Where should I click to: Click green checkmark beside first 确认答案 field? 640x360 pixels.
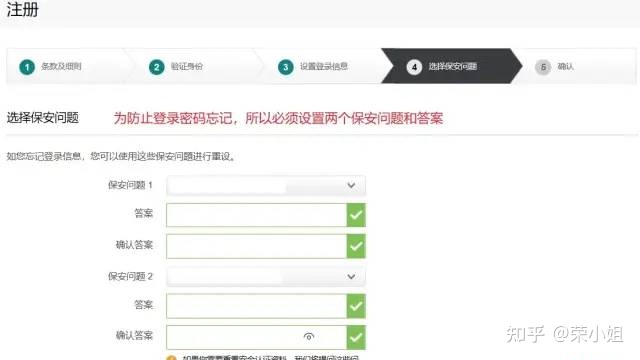[x=356, y=246]
